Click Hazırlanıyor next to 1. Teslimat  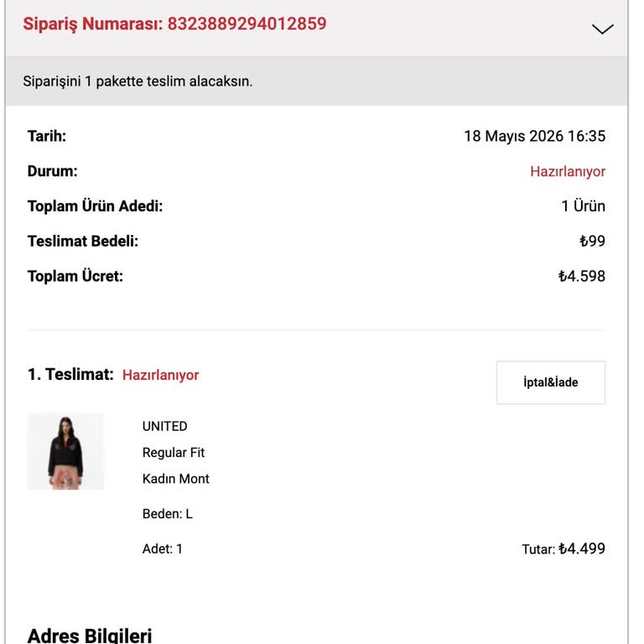pos(161,375)
